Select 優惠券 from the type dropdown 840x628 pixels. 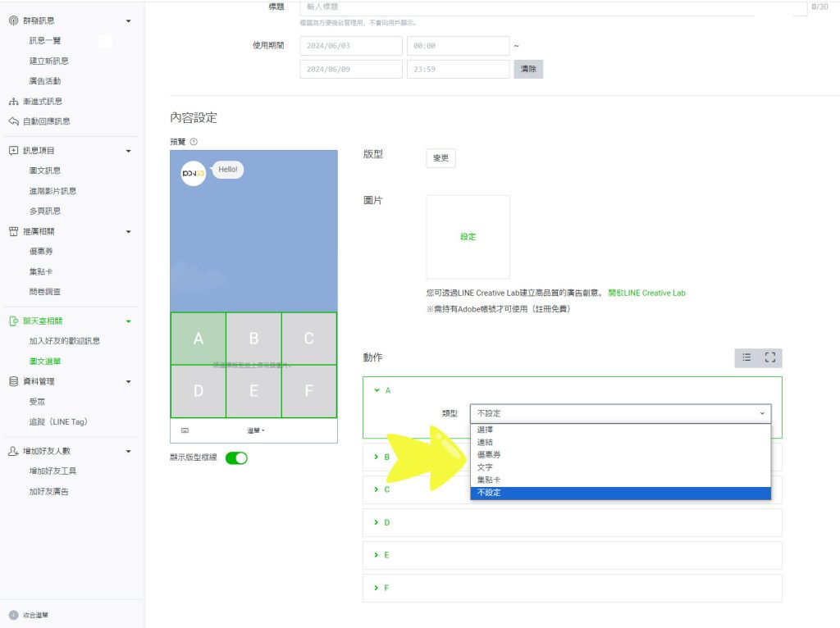point(489,455)
